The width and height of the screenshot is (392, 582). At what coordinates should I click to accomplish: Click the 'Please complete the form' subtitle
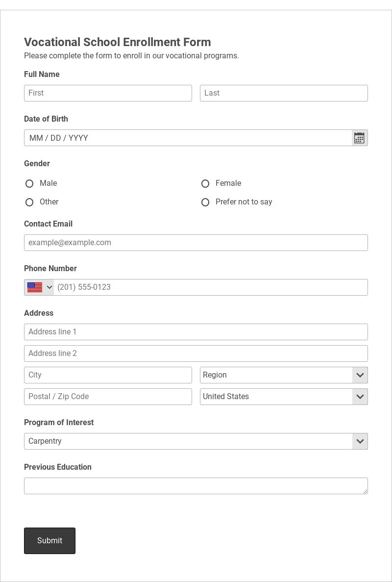click(131, 56)
